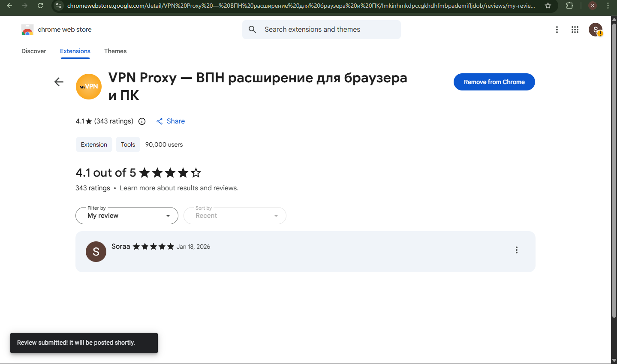
Task: Return using the back arrow beside the extension logo
Action: pyautogui.click(x=59, y=82)
